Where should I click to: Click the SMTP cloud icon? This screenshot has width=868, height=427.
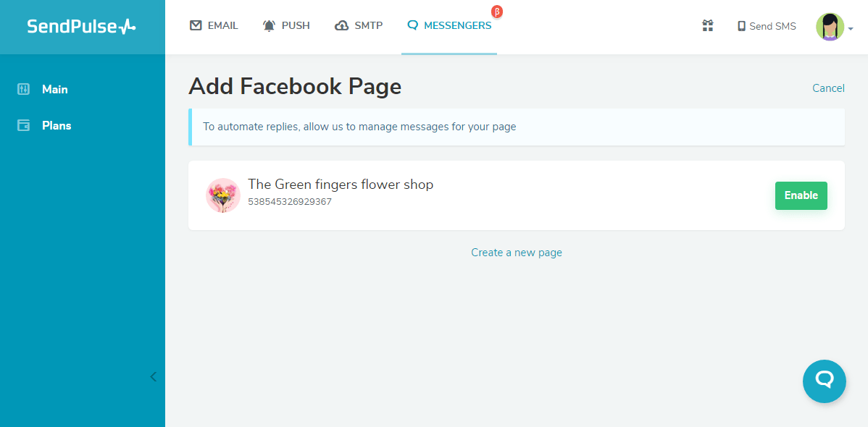(x=341, y=25)
